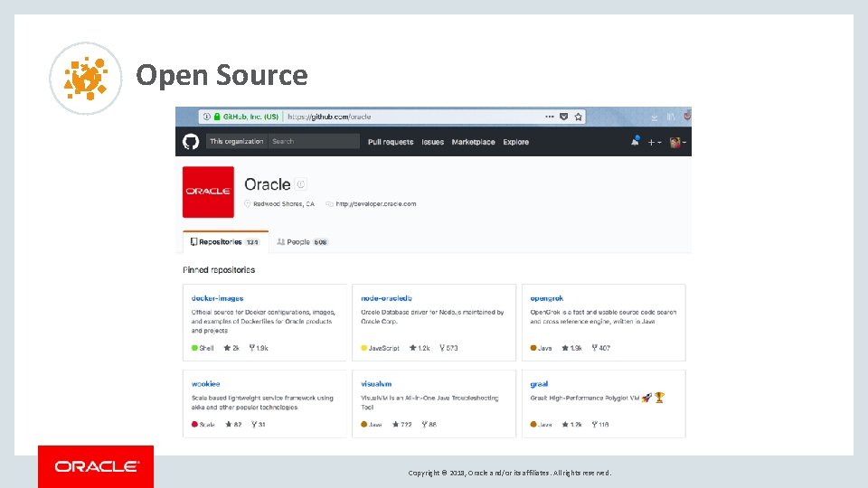Click the yellow JavaScript language dot
This screenshot has height=488, width=868.
click(x=364, y=348)
